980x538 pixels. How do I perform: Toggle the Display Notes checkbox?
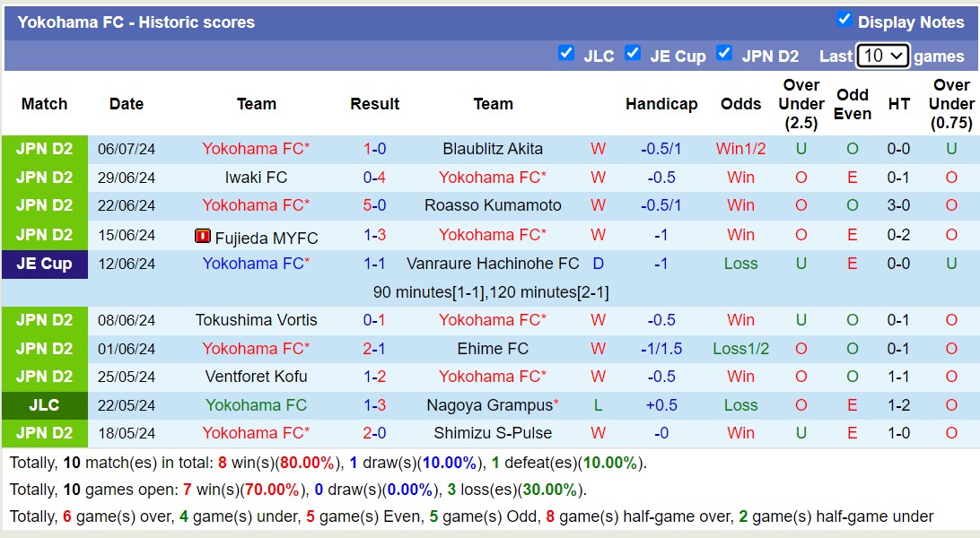[844, 22]
